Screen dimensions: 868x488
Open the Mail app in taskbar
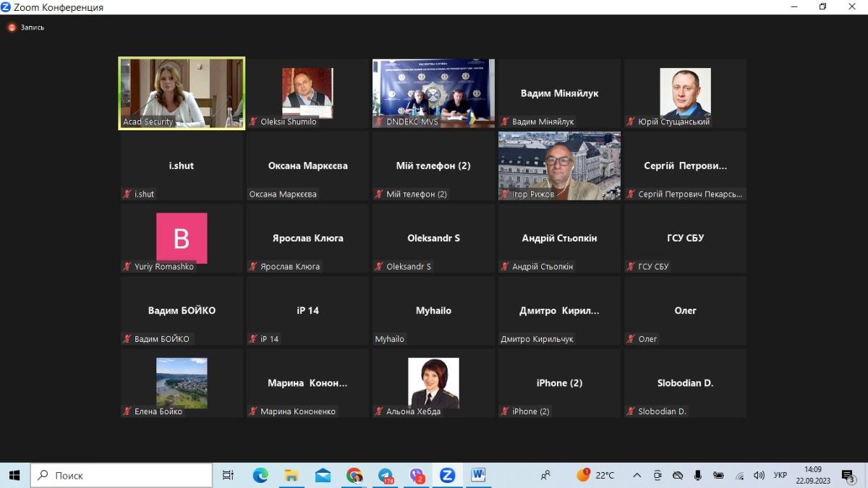tap(323, 475)
